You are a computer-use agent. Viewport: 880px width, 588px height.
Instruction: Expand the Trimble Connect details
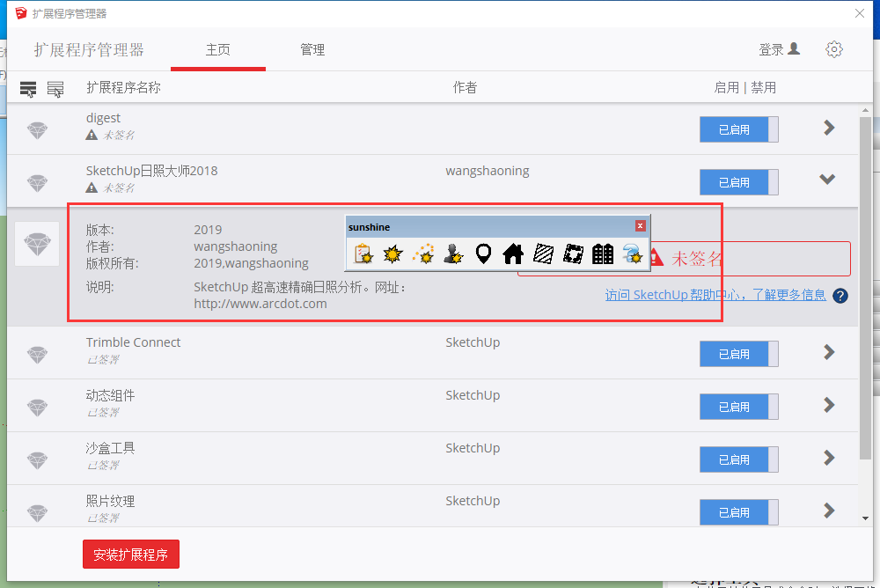(x=829, y=352)
